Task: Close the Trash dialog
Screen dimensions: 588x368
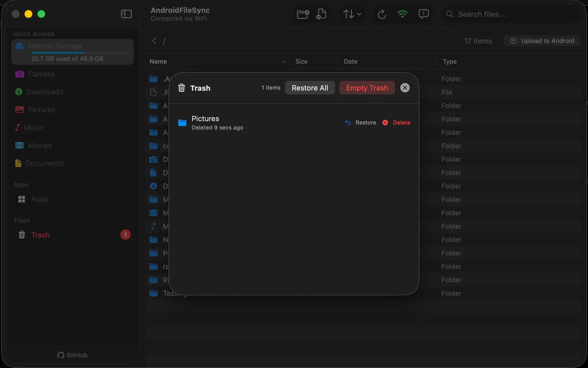Action: [x=405, y=88]
